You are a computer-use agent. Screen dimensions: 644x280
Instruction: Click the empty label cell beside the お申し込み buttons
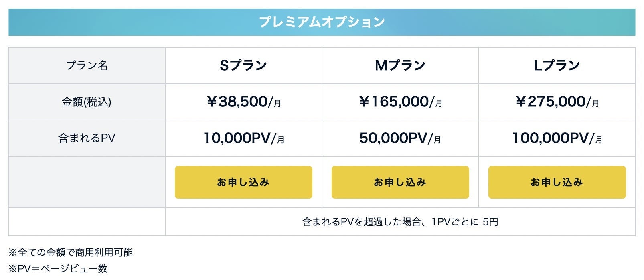coord(87,182)
